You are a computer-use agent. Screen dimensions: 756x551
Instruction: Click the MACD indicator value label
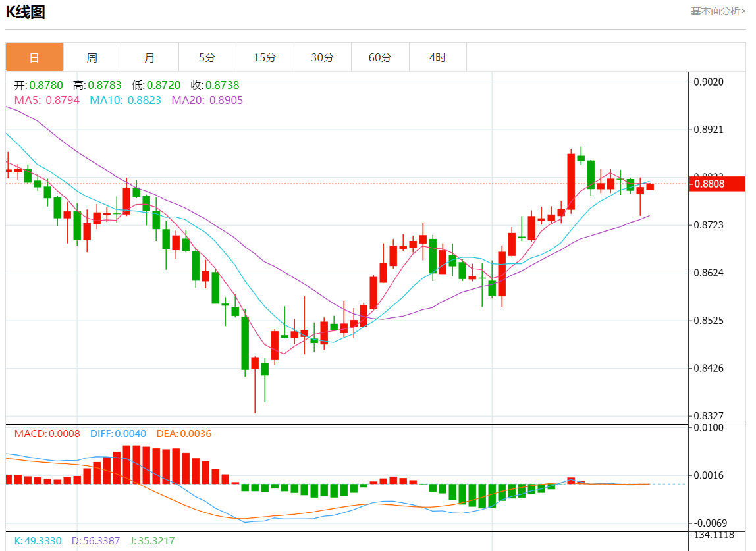(x=47, y=434)
